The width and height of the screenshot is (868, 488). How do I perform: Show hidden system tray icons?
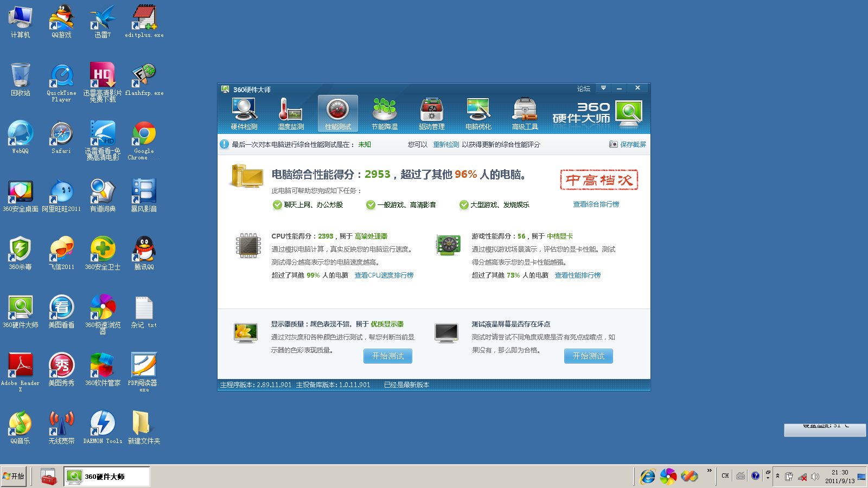pyautogui.click(x=777, y=476)
